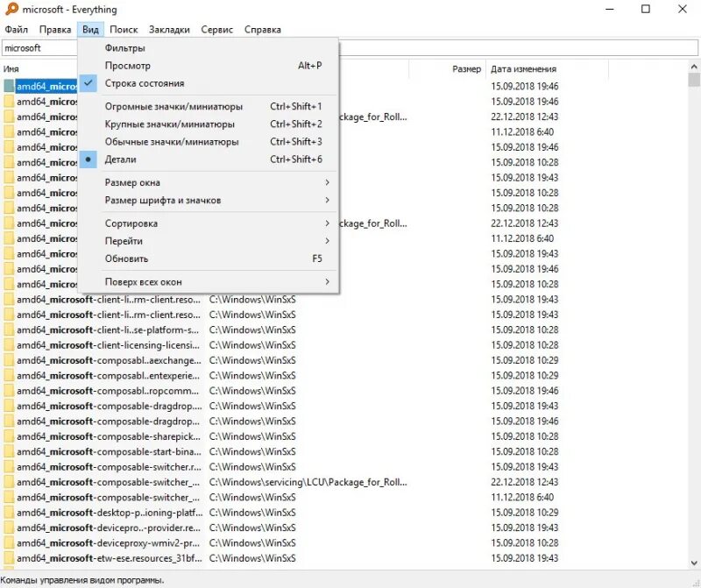Expand the Перейти submenu
701x588 pixels.
(x=208, y=241)
